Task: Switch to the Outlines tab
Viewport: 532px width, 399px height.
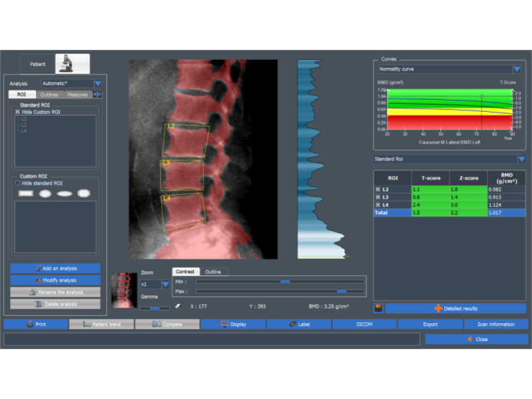Action: [49, 94]
